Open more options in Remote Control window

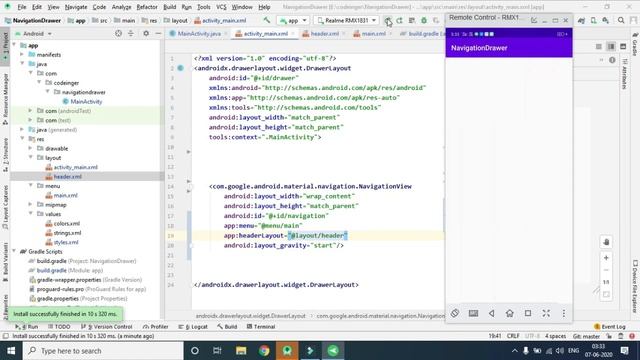point(564,313)
